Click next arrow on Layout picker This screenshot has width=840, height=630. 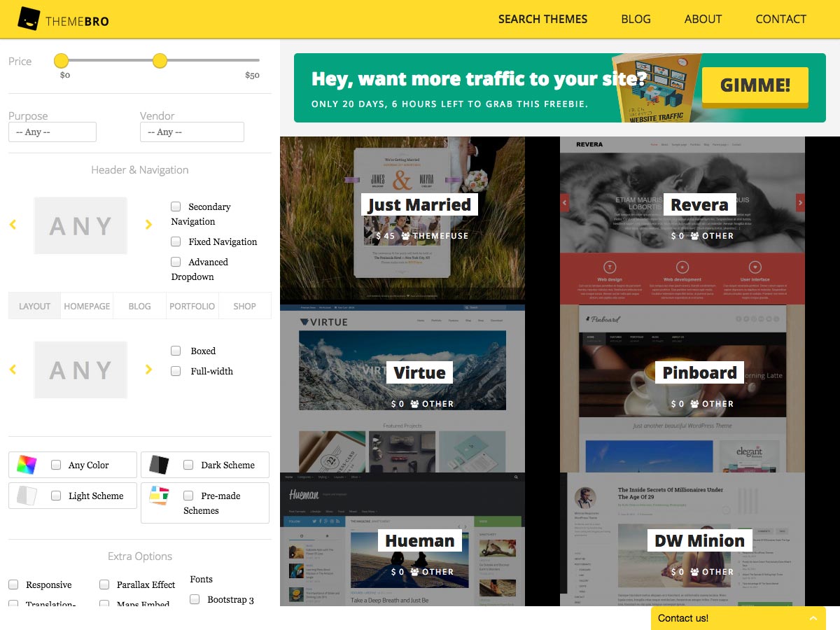click(x=148, y=369)
